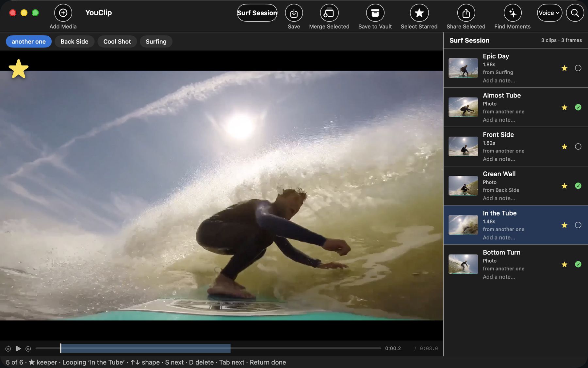Click the Share Selected icon

pyautogui.click(x=466, y=13)
